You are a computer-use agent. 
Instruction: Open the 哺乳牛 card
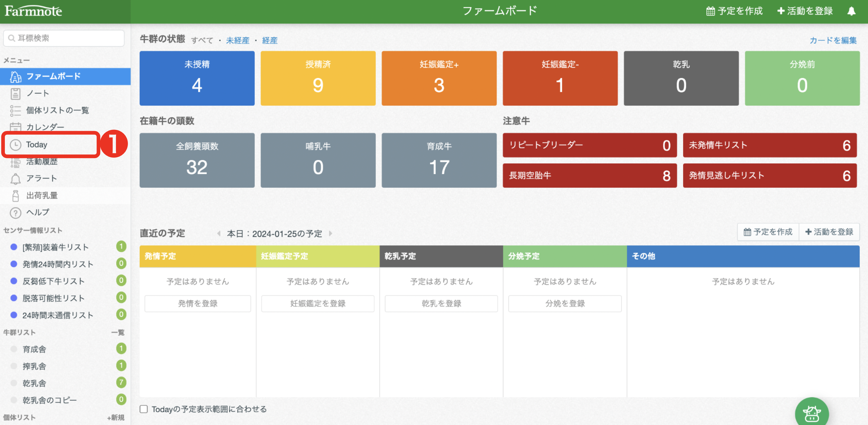(318, 160)
